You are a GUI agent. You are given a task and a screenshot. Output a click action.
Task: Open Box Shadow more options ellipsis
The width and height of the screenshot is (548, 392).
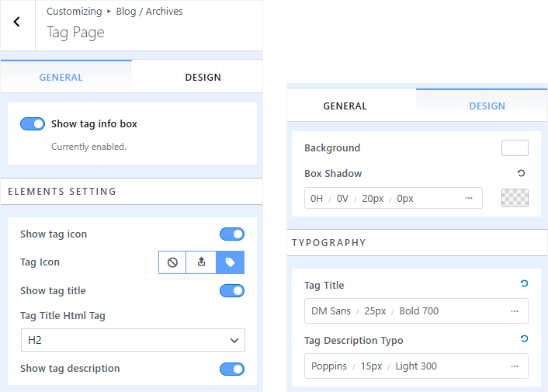coord(469,198)
